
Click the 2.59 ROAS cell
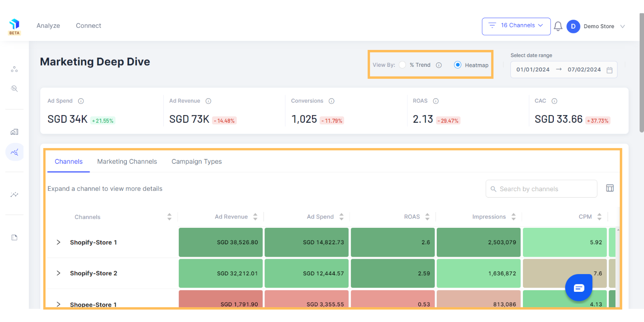[393, 273]
